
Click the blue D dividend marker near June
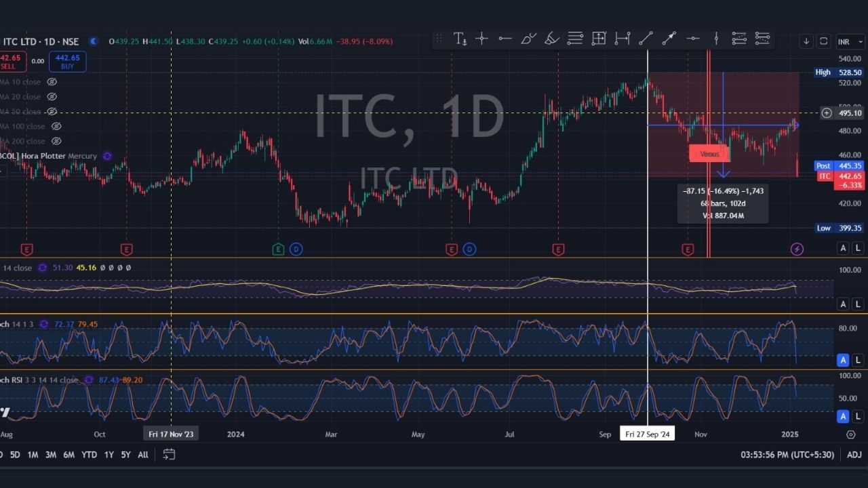click(469, 249)
